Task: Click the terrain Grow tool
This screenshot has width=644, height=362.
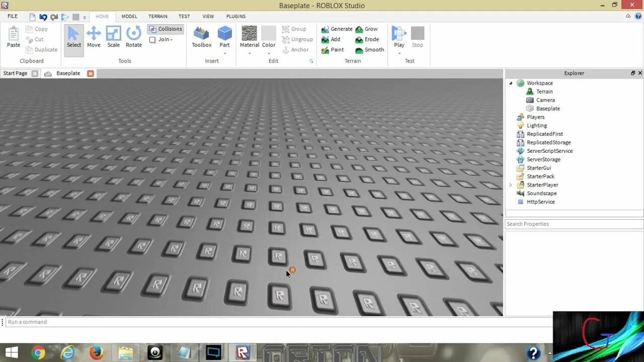Action: click(x=366, y=29)
